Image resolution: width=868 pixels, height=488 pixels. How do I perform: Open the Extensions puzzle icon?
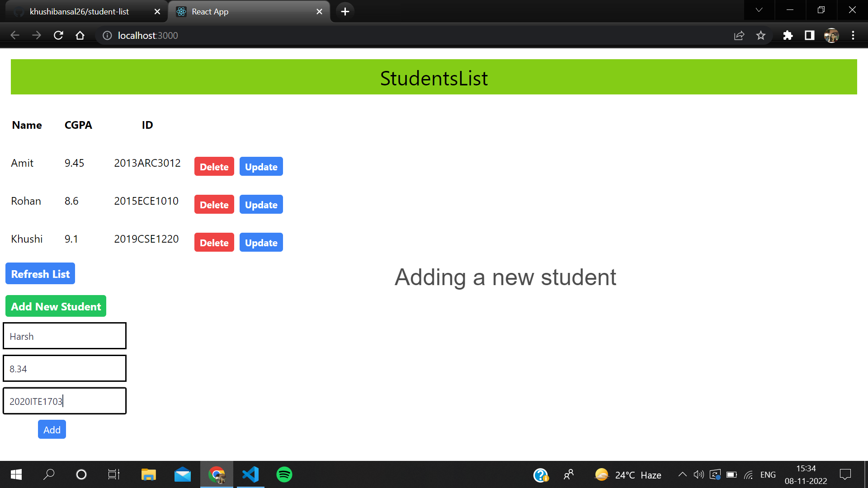[788, 35]
